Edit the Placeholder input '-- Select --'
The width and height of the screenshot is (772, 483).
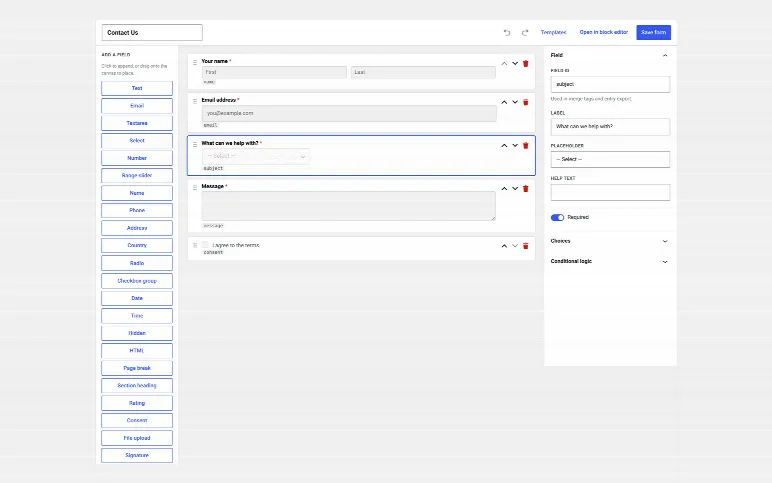(x=610, y=160)
